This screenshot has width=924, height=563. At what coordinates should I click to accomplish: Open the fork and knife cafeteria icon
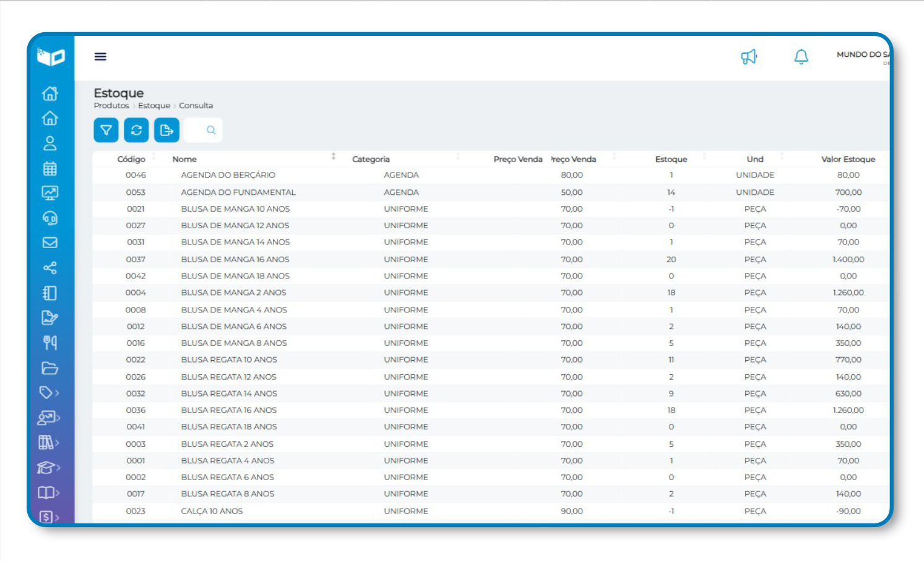[50, 343]
